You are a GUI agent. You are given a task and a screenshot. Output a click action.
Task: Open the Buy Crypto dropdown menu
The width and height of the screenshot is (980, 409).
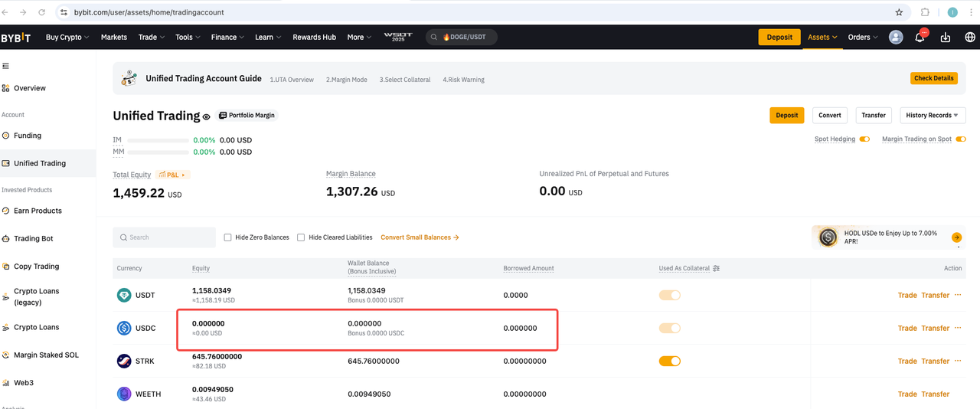coord(67,38)
